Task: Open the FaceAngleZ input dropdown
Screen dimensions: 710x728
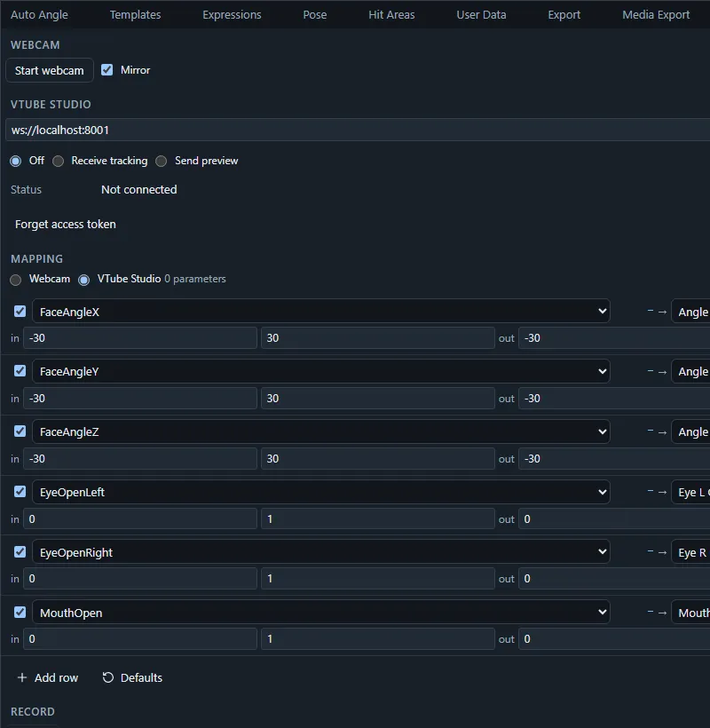Action: click(320, 431)
